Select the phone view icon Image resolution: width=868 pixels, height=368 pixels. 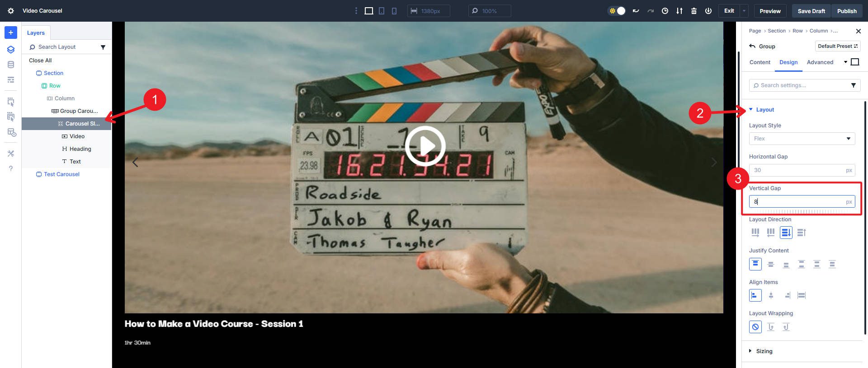[x=394, y=11]
